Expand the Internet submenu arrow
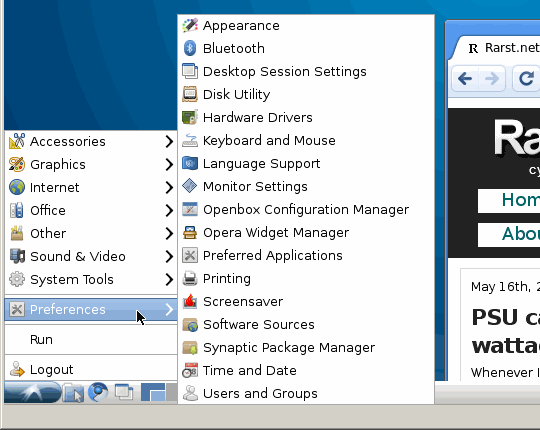Viewport: 540px width, 430px height. 169,187
